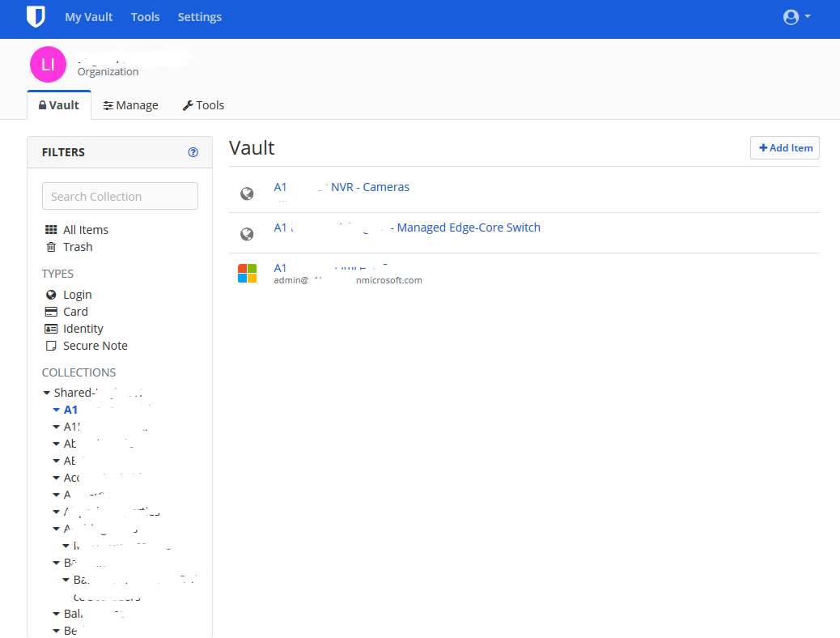The width and height of the screenshot is (840, 638).
Task: Click the credit card icon beside Card
Action: (x=51, y=312)
